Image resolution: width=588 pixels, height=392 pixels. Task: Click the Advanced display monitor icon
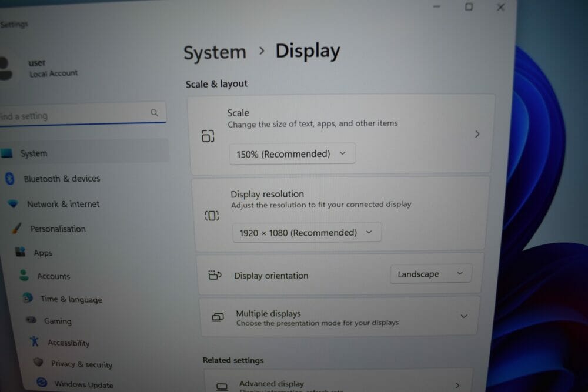point(222,386)
